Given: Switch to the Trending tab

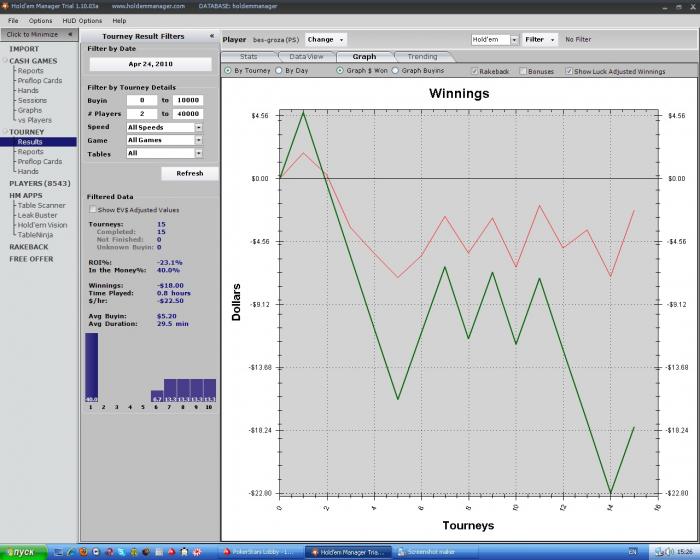Looking at the screenshot, I should click(x=422, y=57).
